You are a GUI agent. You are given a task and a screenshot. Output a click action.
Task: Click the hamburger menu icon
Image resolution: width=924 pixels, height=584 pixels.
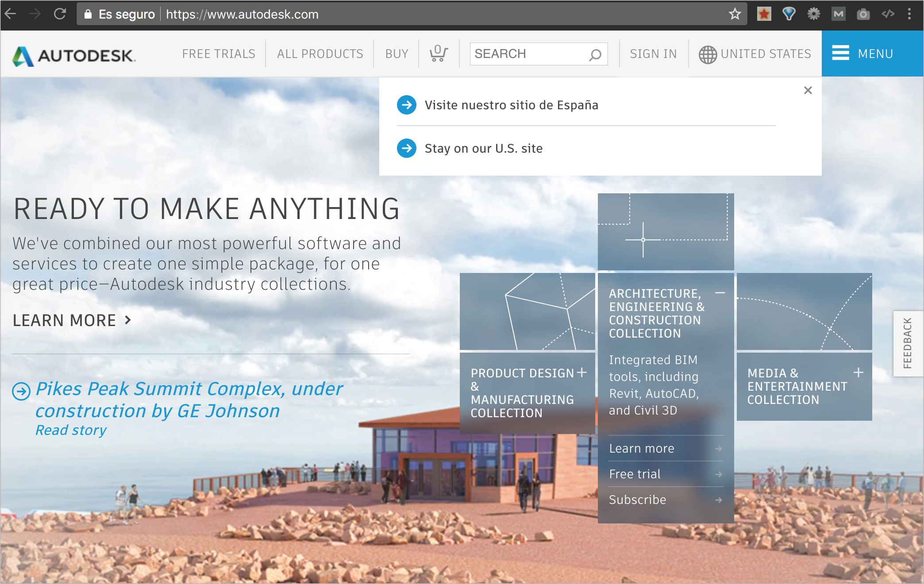point(840,54)
